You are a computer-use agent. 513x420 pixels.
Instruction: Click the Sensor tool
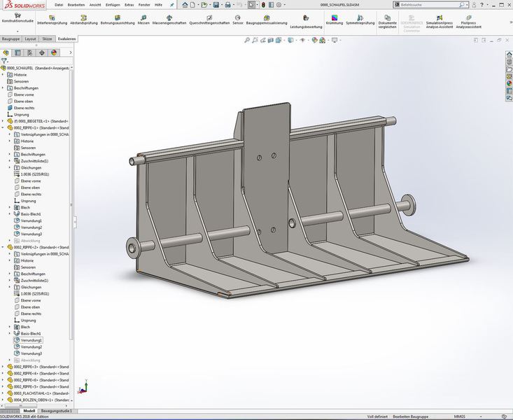[238, 20]
